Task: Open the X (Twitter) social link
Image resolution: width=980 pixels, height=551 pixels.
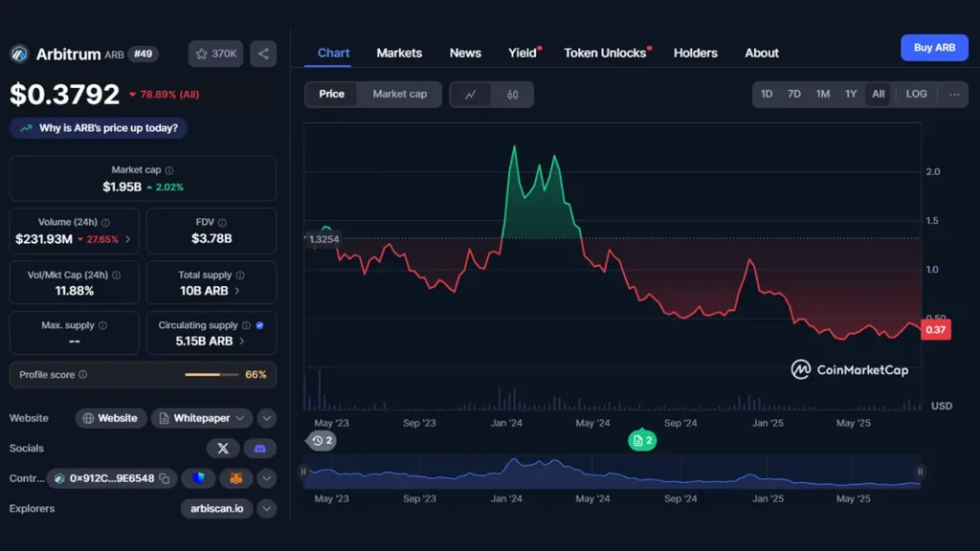Action: click(223, 449)
